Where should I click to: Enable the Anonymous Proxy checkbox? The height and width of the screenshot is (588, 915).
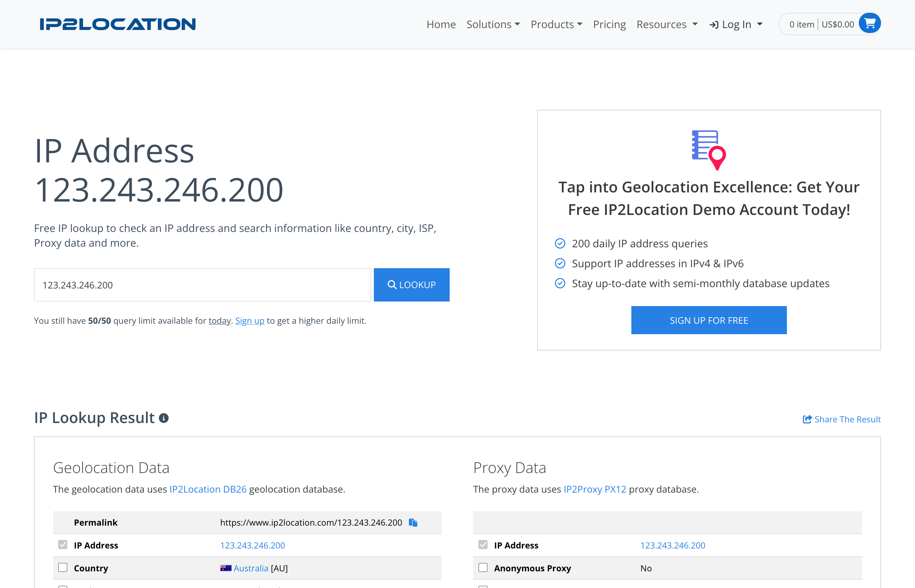point(483,568)
